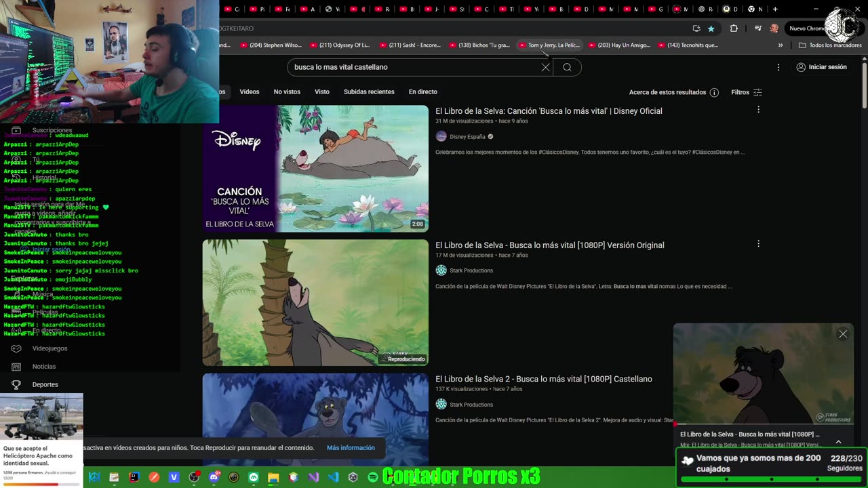This screenshot has width=868, height=488.
Task: Open the JetBrains IDE taskbar icon
Action: pos(134,477)
